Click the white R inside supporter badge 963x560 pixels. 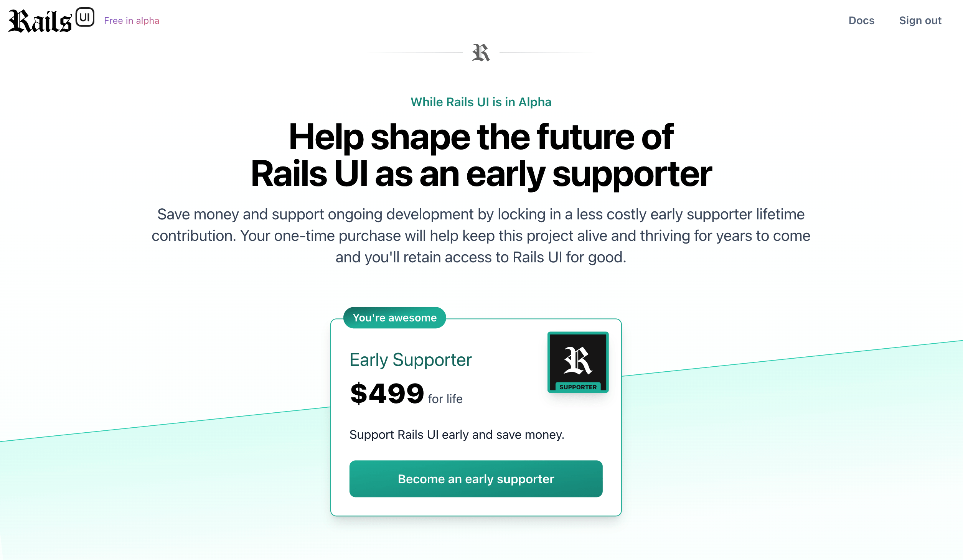tap(578, 361)
